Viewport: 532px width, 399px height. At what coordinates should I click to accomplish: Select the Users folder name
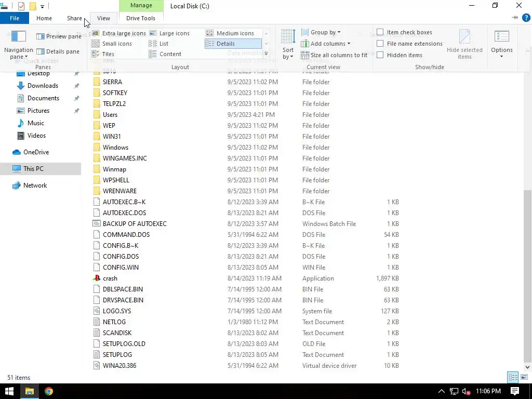tap(110, 115)
